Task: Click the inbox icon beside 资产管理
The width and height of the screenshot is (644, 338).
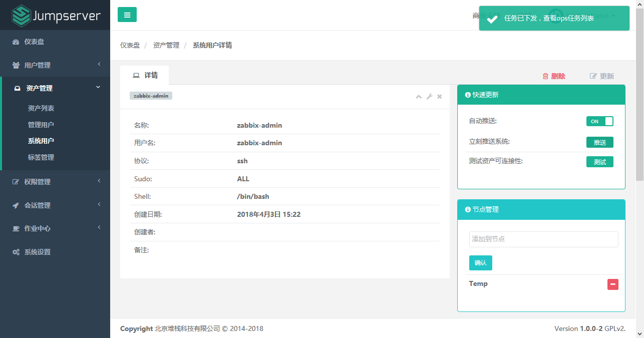Action: point(17,88)
